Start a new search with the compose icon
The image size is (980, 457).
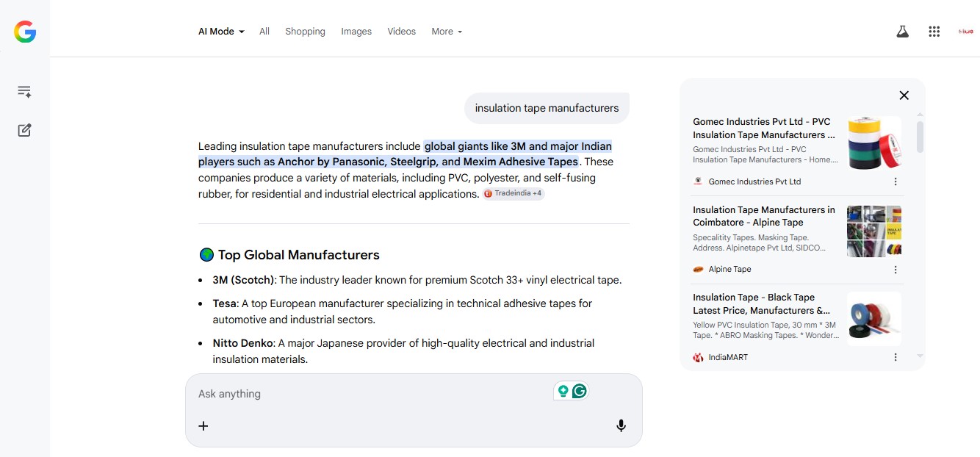pos(24,130)
